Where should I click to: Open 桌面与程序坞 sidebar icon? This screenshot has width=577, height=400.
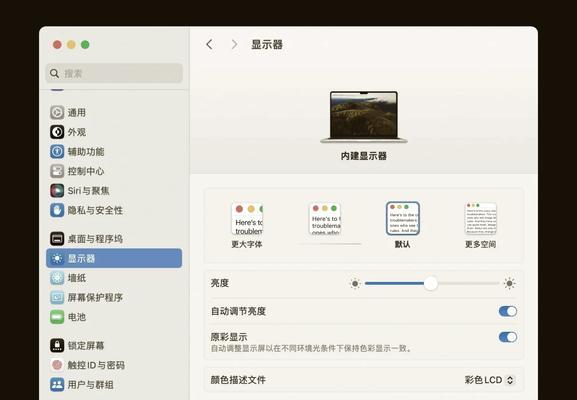(x=57, y=238)
